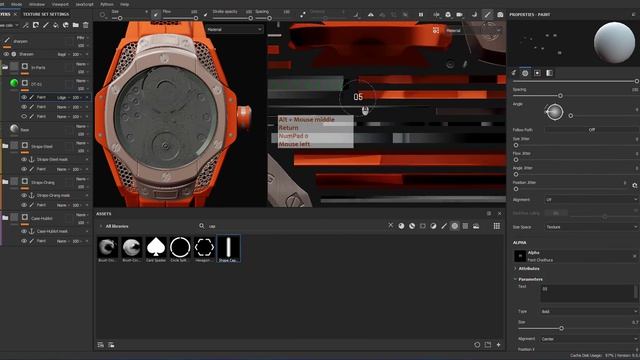Switch to rendering mode camera icon
The height and width of the screenshot is (360, 640).
(x=500, y=15)
